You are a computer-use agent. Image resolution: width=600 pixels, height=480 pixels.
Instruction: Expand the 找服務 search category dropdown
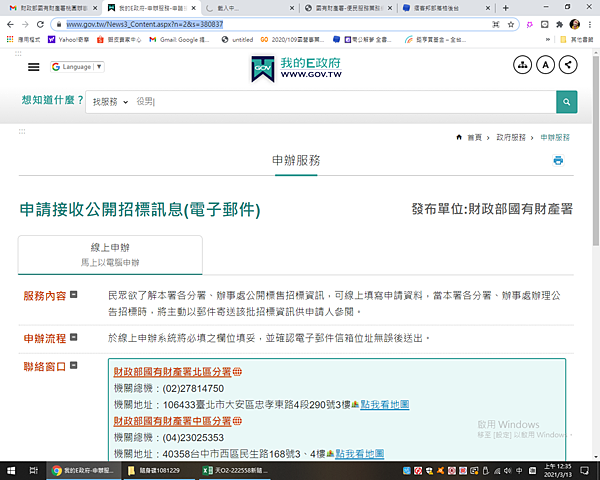click(x=110, y=102)
